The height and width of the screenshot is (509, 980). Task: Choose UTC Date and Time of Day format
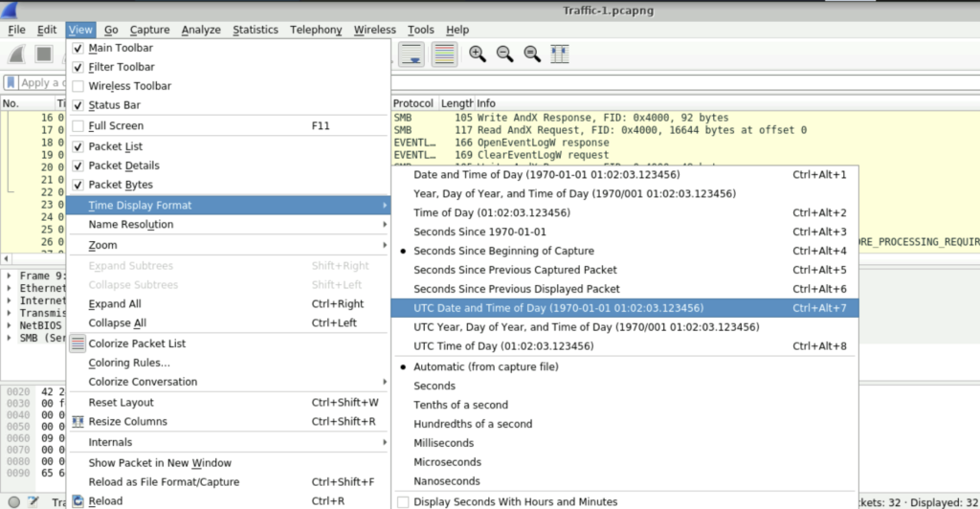[x=558, y=308]
